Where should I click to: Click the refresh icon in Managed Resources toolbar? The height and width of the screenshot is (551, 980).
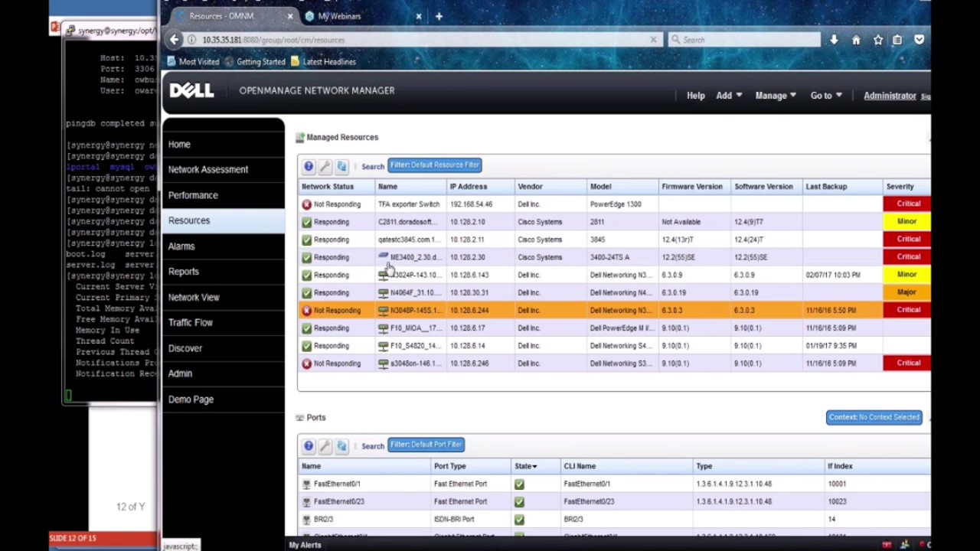[x=342, y=166]
